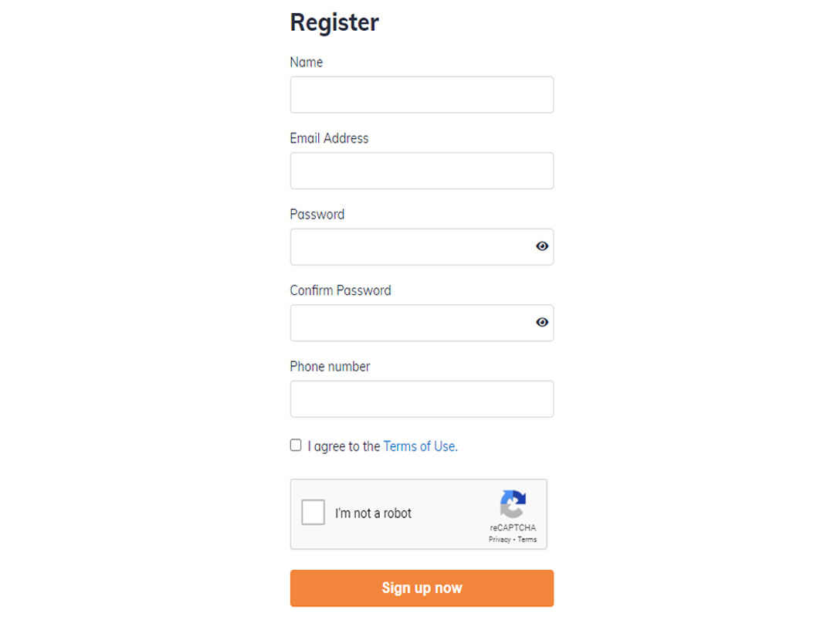Show password using the Password field eye icon
820x644 pixels.
coord(542,246)
